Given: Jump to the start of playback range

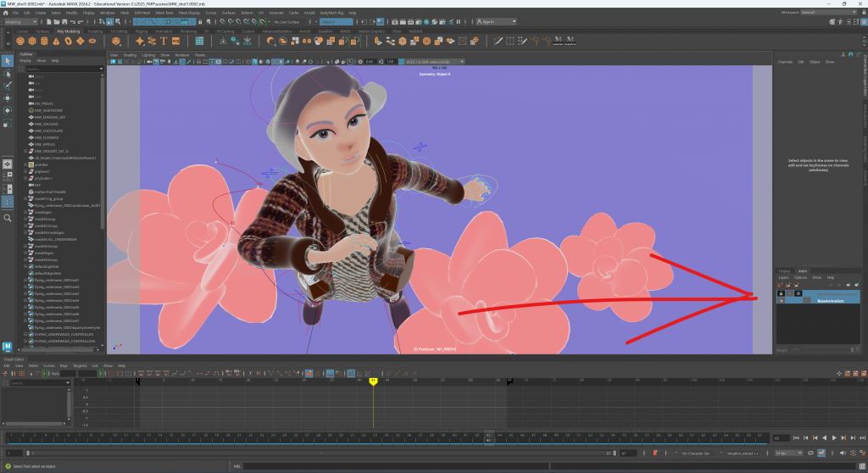Looking at the screenshot, I should (x=797, y=437).
